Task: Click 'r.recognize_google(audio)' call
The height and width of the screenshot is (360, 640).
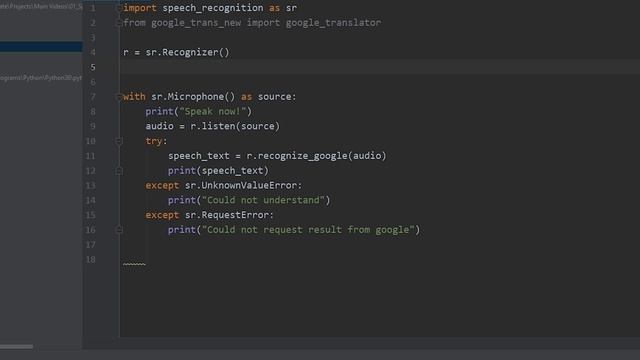Action: click(316, 156)
